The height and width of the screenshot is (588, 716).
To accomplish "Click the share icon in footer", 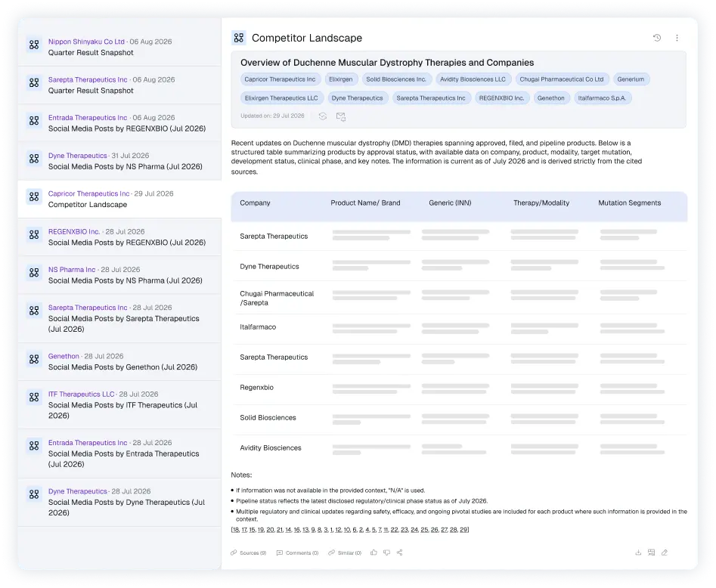I will (399, 552).
